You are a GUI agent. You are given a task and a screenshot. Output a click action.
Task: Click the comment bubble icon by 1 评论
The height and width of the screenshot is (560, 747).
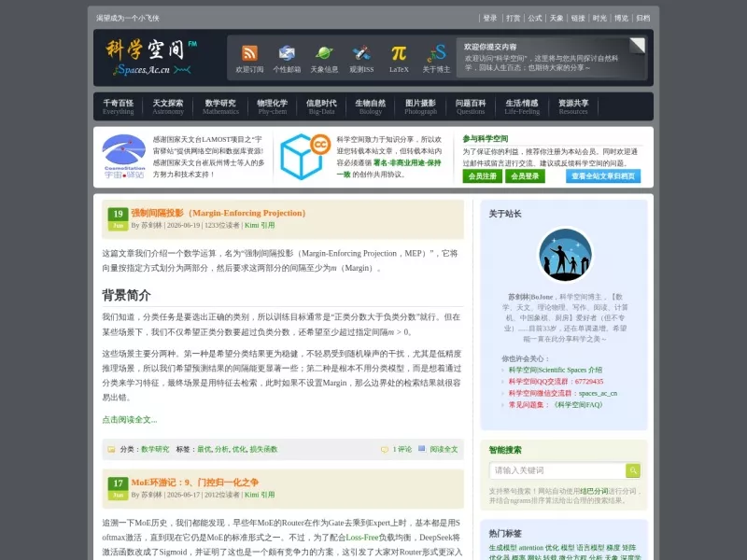click(x=385, y=449)
